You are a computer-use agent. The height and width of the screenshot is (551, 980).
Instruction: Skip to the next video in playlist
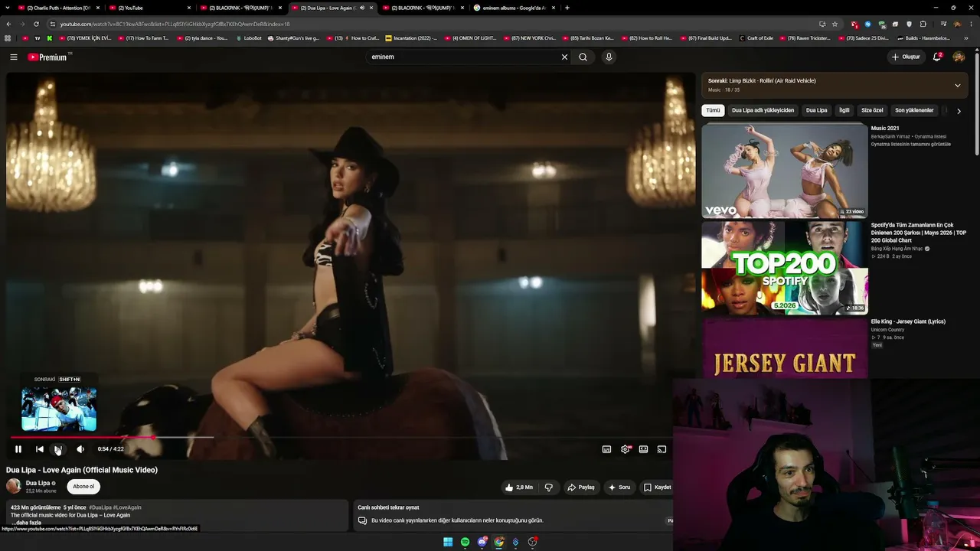coord(58,449)
